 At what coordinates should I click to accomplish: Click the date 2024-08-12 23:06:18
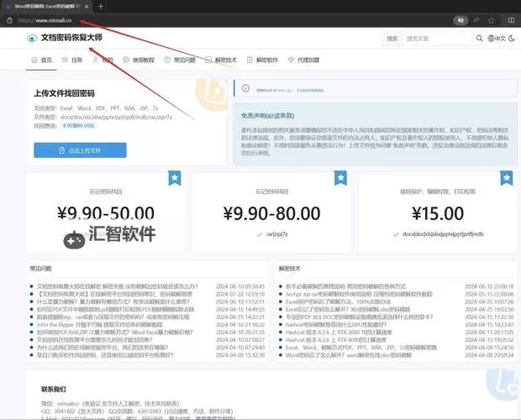[489, 286]
